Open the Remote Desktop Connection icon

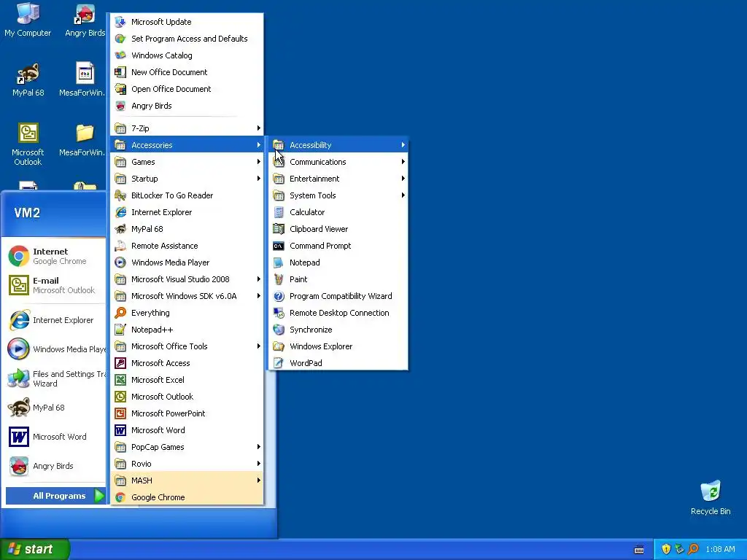pyautogui.click(x=279, y=313)
